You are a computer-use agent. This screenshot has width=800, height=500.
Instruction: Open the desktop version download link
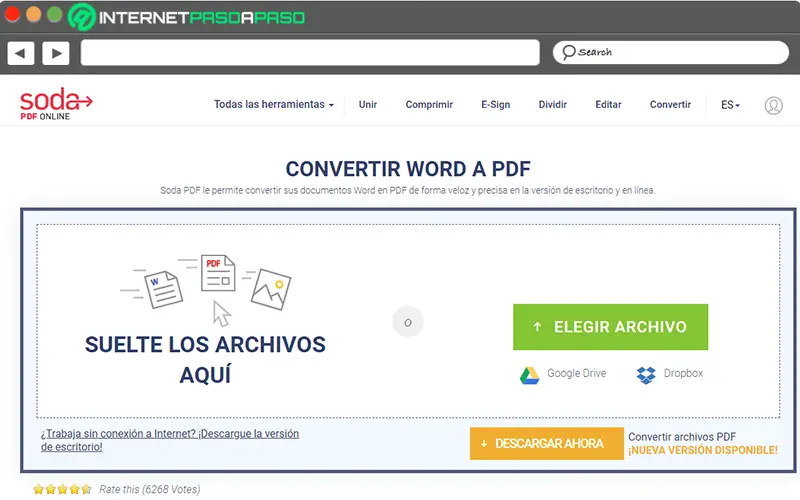[x=170, y=440]
